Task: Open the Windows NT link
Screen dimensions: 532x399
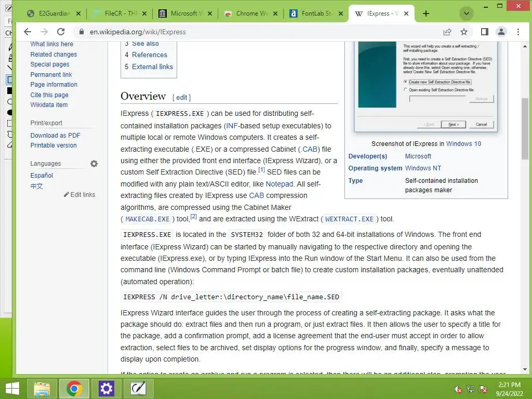Action: coord(423,168)
